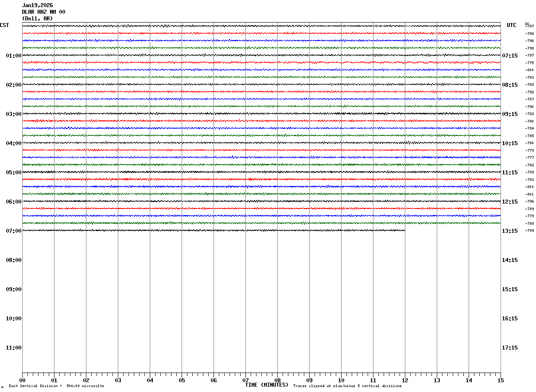
Task: Click the 13:15 UTC label
Action: coord(509,231)
